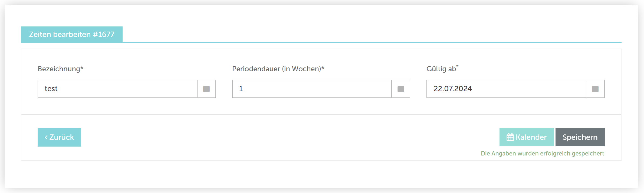Go back with the Zurück button
644x193 pixels.
(59, 137)
